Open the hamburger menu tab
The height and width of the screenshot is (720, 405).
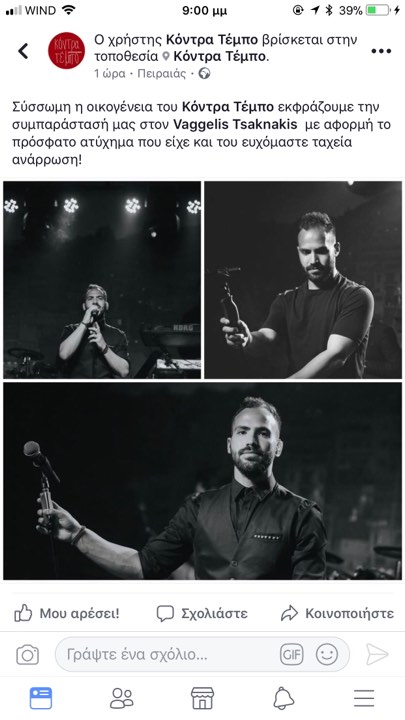pos(364,698)
